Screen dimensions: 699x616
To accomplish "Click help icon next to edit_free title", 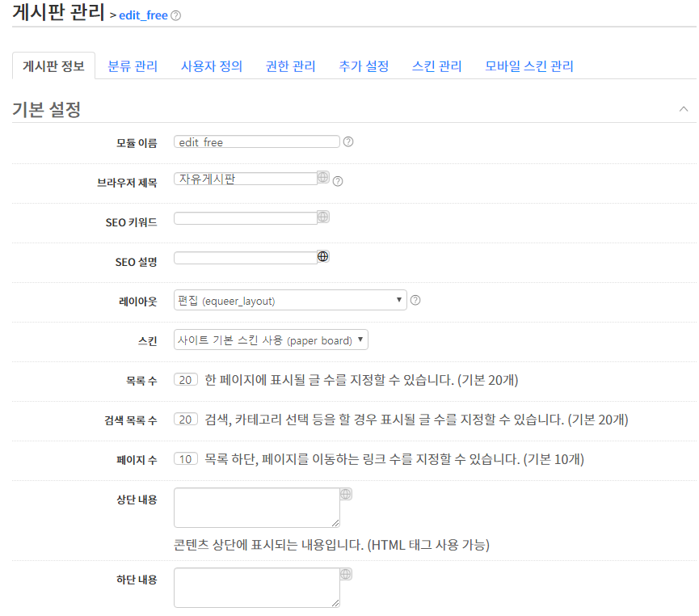I will coord(175,15).
